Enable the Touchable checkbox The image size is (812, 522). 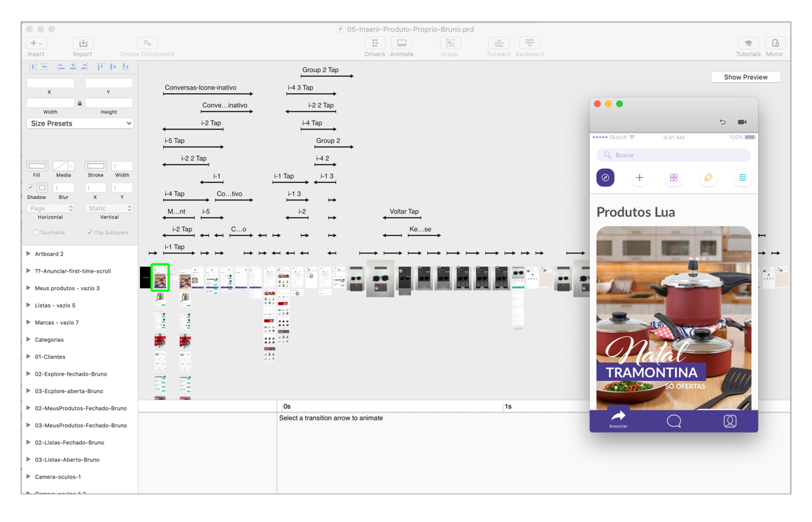pos(35,233)
